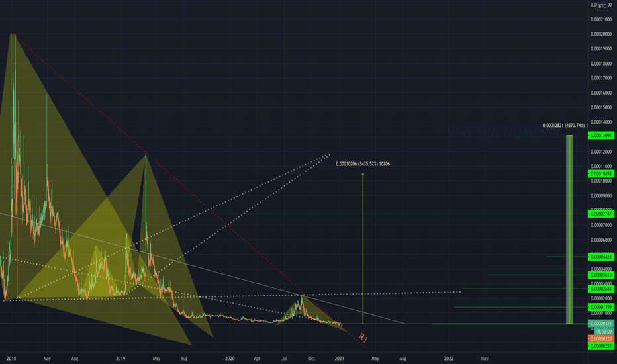Select the yellow vertical measurement arrow

(x=363, y=248)
